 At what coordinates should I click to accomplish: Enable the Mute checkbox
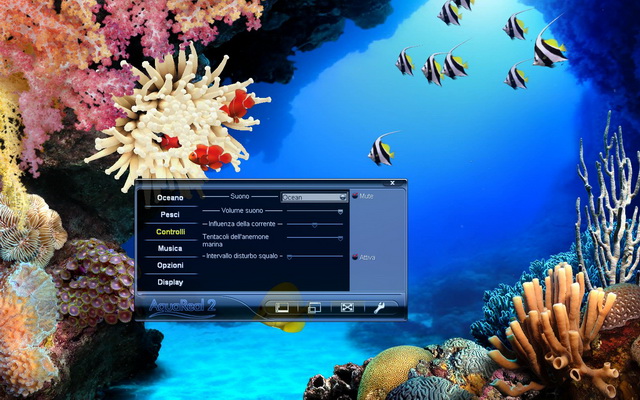click(x=354, y=196)
